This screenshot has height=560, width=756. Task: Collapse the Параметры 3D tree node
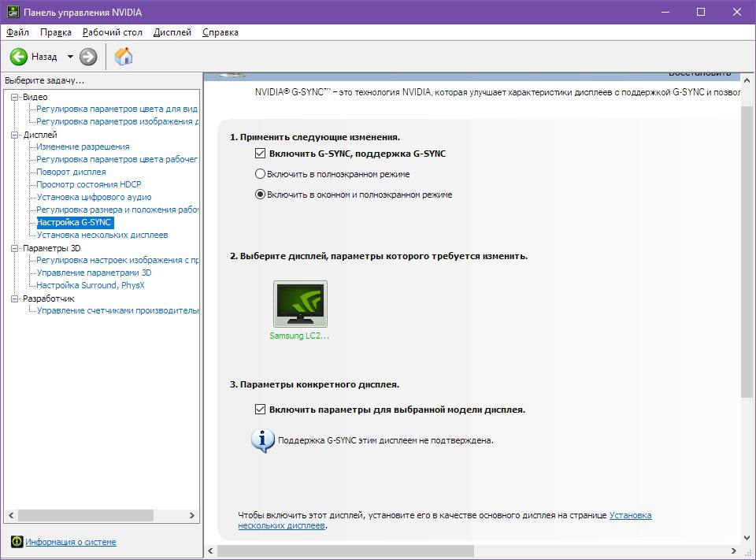click(x=14, y=248)
